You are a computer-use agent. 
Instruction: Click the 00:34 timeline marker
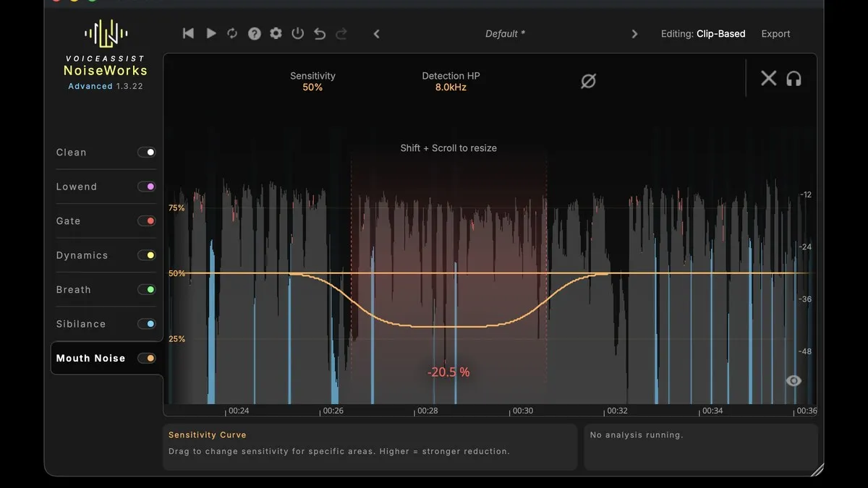[x=712, y=411]
